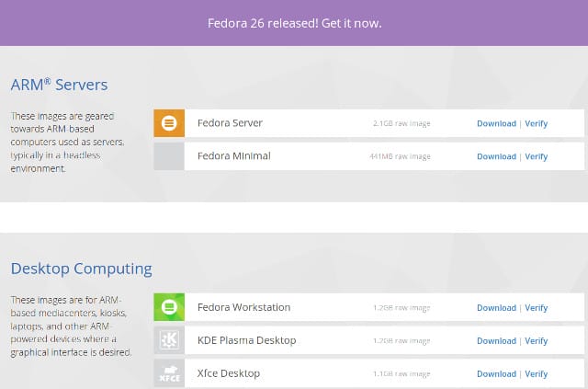
Task: Select the Fedora Server row title
Action: (230, 123)
